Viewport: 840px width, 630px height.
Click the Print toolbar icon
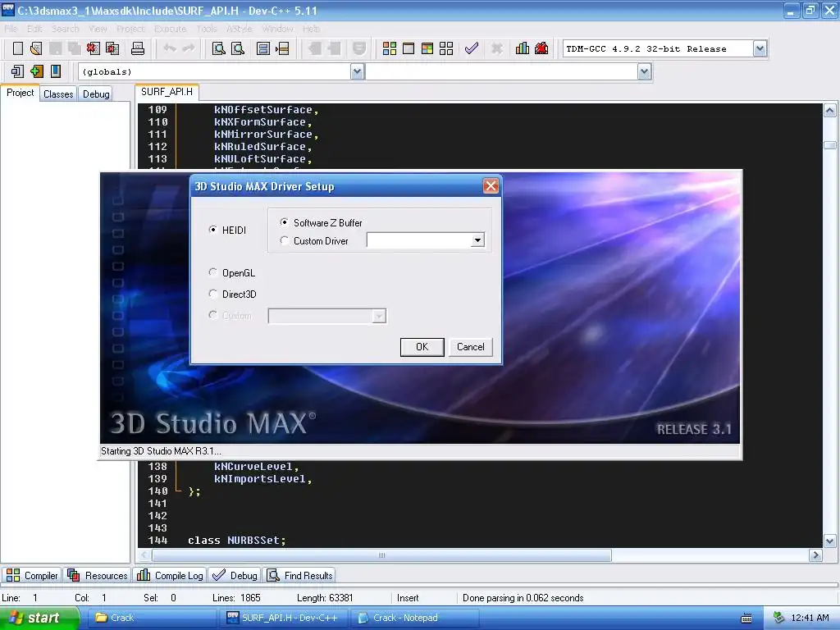point(138,48)
